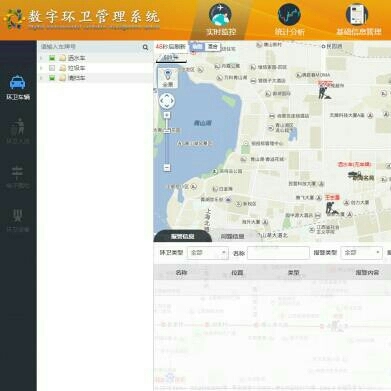Open the basic information management icon
This screenshot has width=391, height=391.
[x=358, y=20]
